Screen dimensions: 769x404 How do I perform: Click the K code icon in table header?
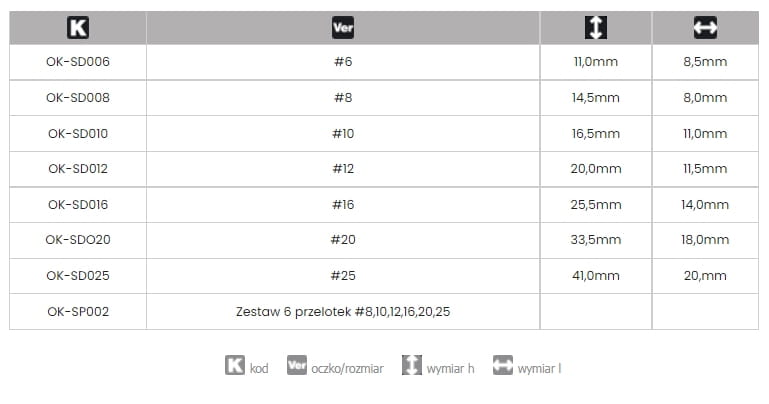point(78,28)
